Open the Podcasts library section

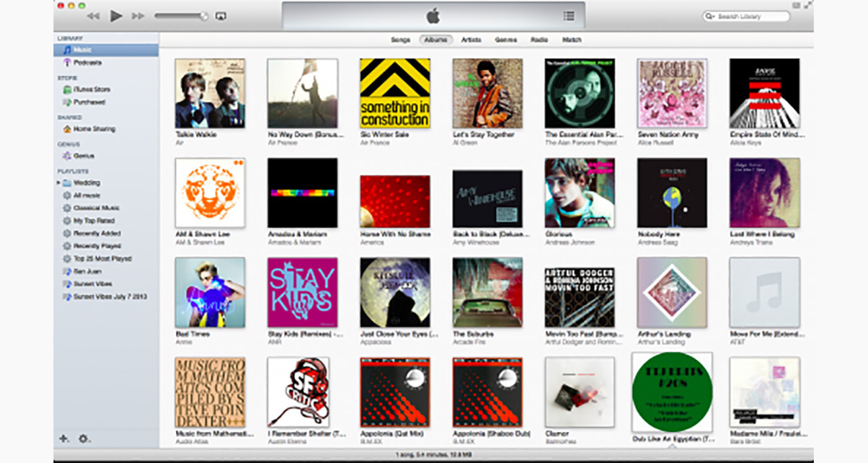[84, 61]
